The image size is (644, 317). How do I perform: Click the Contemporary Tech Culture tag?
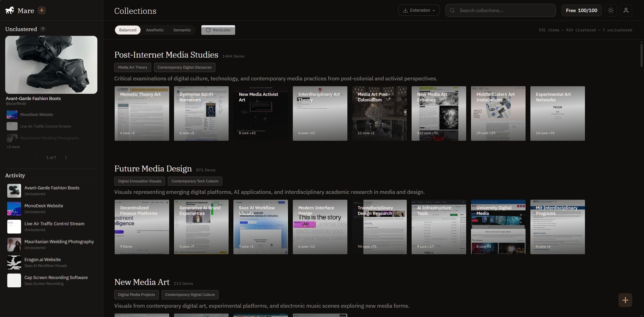point(195,181)
